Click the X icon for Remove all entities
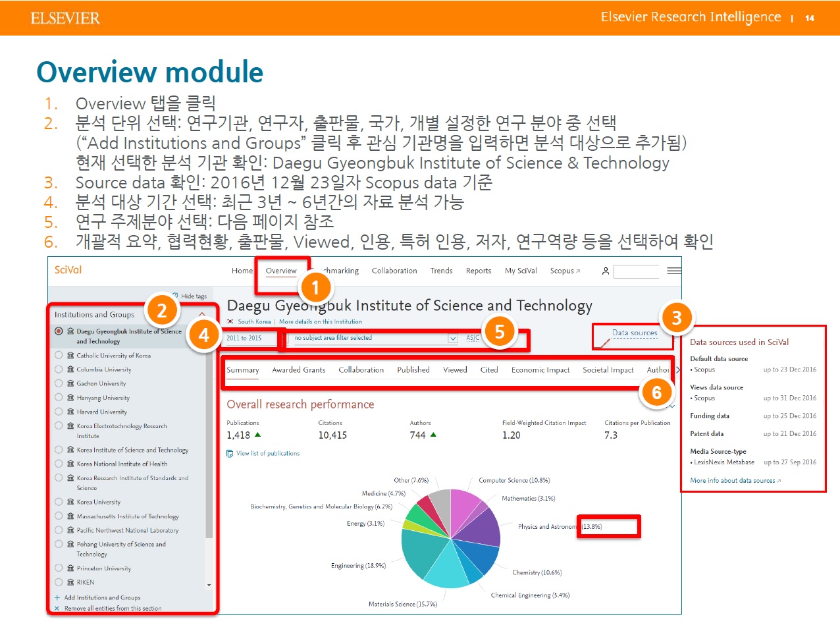Viewport: 840px width, 631px height. point(57,608)
